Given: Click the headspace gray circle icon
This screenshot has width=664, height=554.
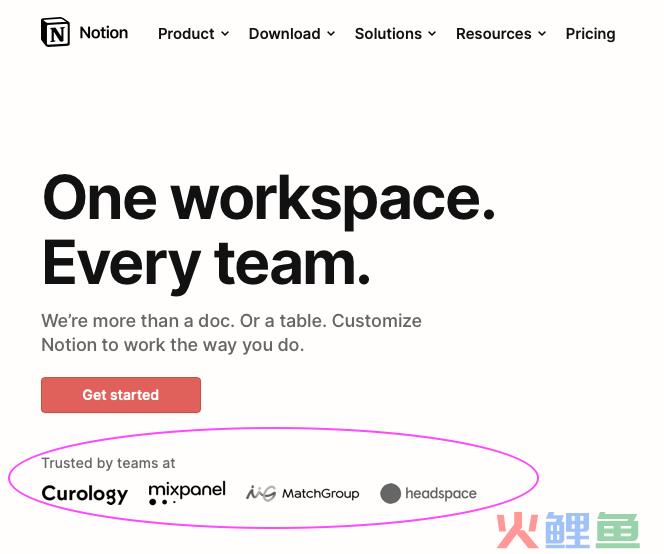Looking at the screenshot, I should (x=390, y=493).
